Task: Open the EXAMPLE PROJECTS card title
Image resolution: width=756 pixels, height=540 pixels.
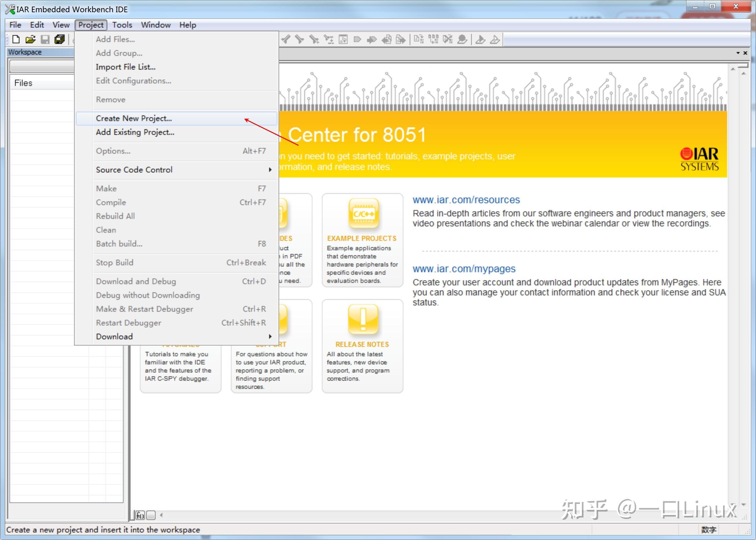Action: tap(362, 238)
